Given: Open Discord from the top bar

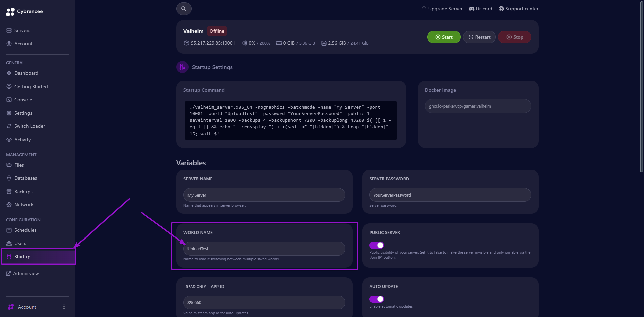Looking at the screenshot, I should tap(480, 9).
